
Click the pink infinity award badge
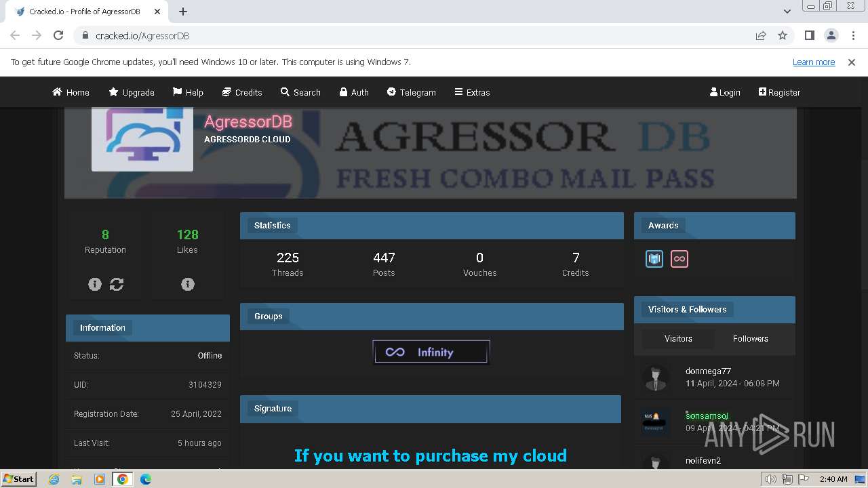(x=679, y=259)
